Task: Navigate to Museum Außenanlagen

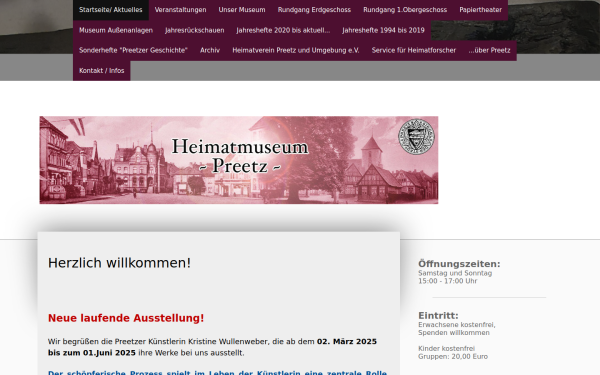Action: 116,30
